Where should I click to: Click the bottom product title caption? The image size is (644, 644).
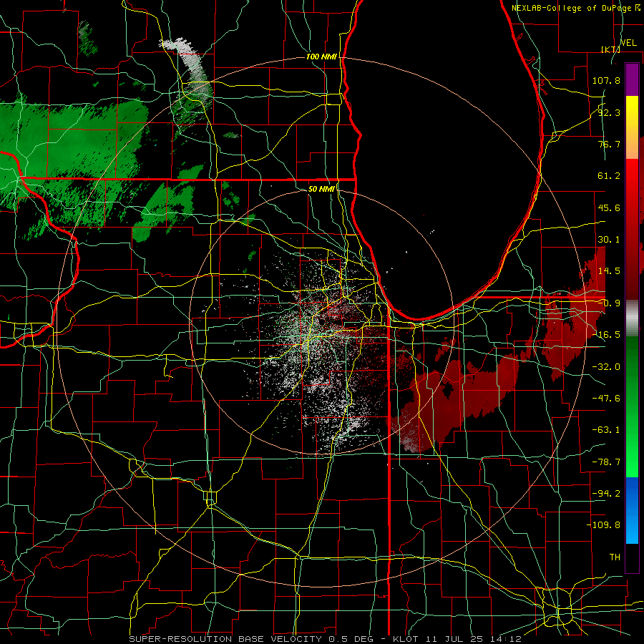click(x=326, y=639)
